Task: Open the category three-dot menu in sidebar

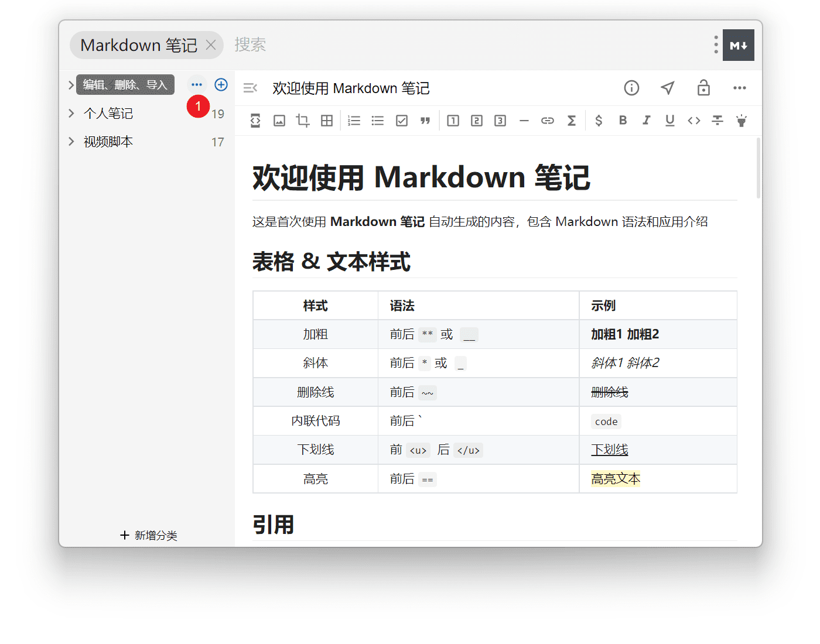Action: click(197, 85)
